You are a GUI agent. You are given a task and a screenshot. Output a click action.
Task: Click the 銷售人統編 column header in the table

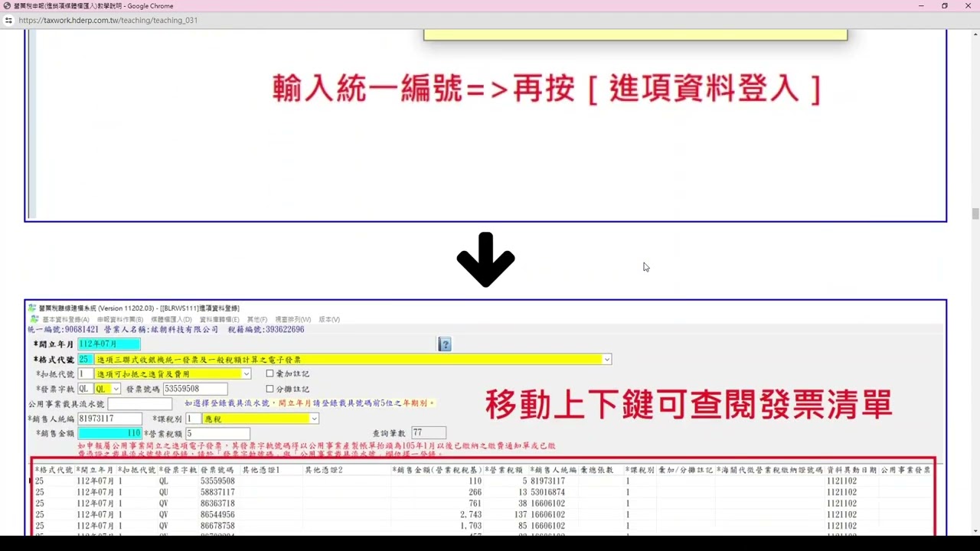coord(554,470)
